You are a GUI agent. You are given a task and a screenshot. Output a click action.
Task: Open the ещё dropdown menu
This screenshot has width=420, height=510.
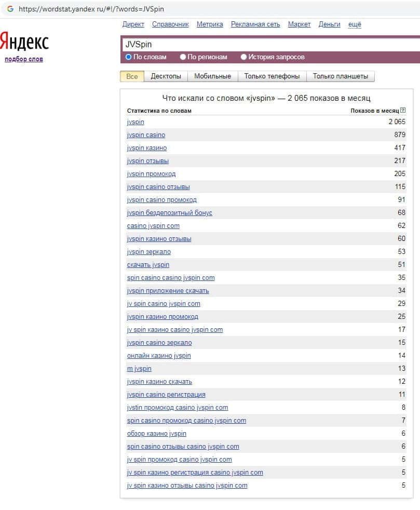point(355,24)
